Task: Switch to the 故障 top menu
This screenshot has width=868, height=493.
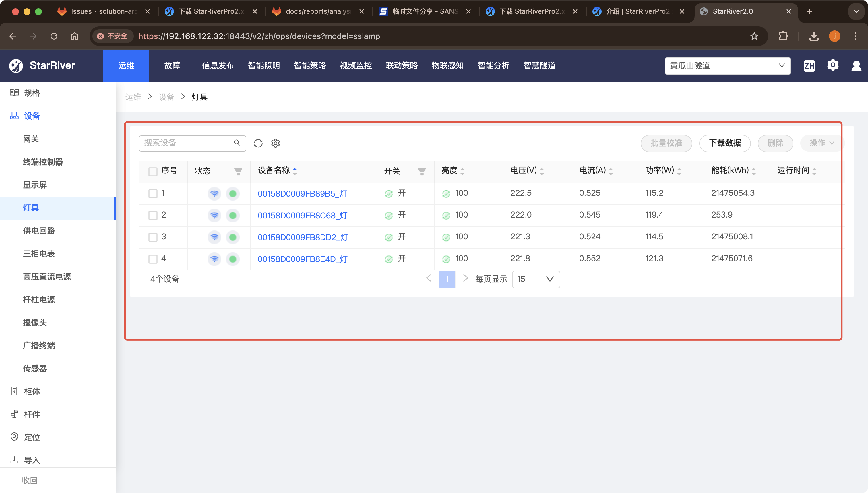Action: (172, 66)
